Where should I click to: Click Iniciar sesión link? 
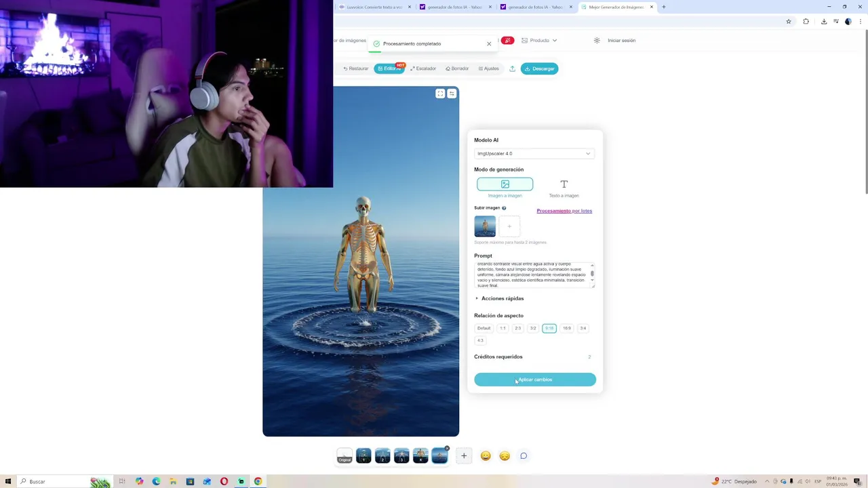tap(622, 41)
